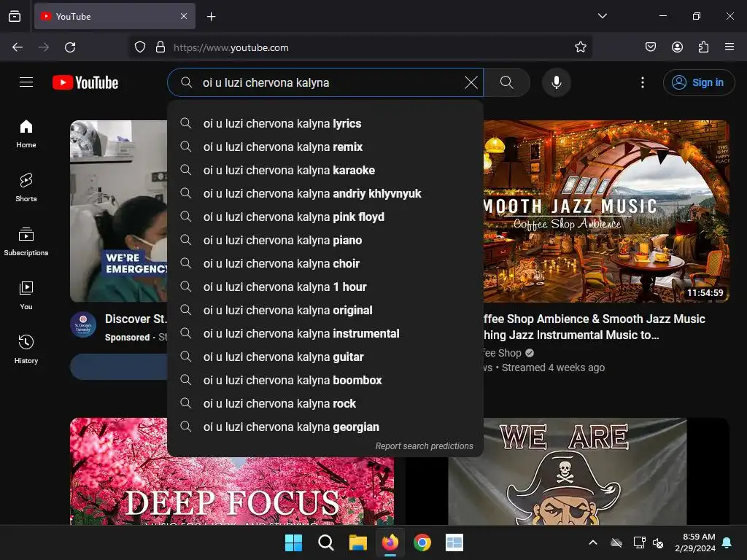Open the YouTube guide hamburger menu

[26, 82]
